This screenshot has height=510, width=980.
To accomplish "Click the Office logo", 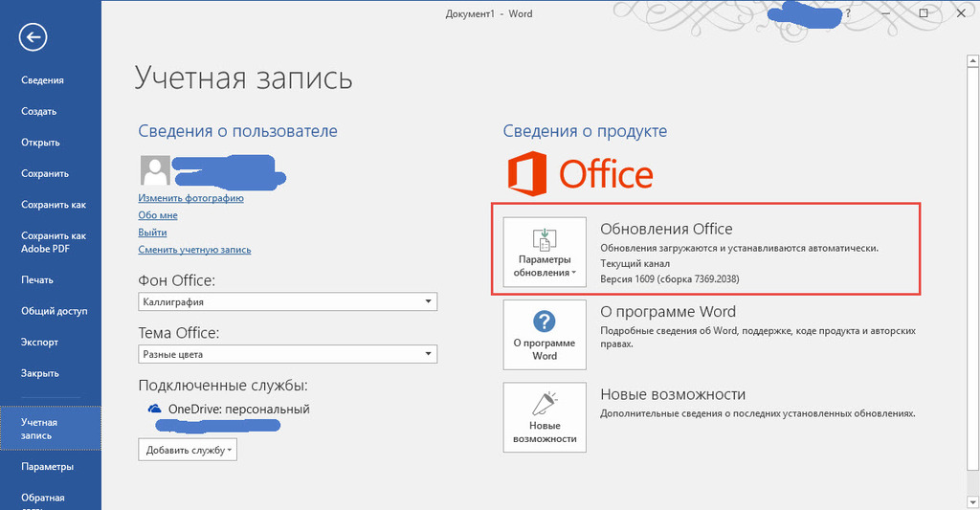I will click(580, 174).
